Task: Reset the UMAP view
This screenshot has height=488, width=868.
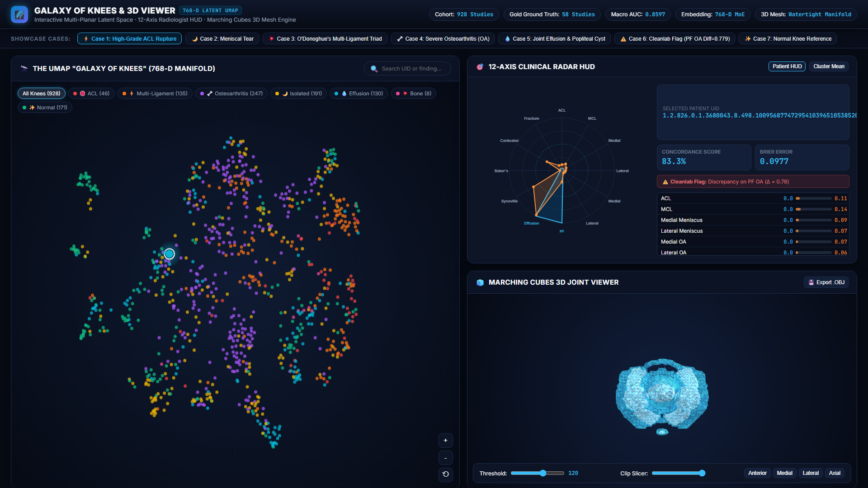Action: (445, 474)
